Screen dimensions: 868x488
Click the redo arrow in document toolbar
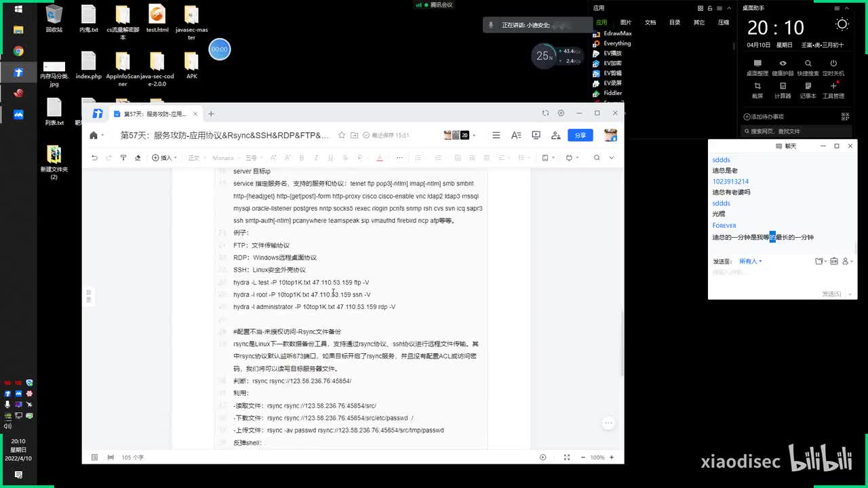108,158
